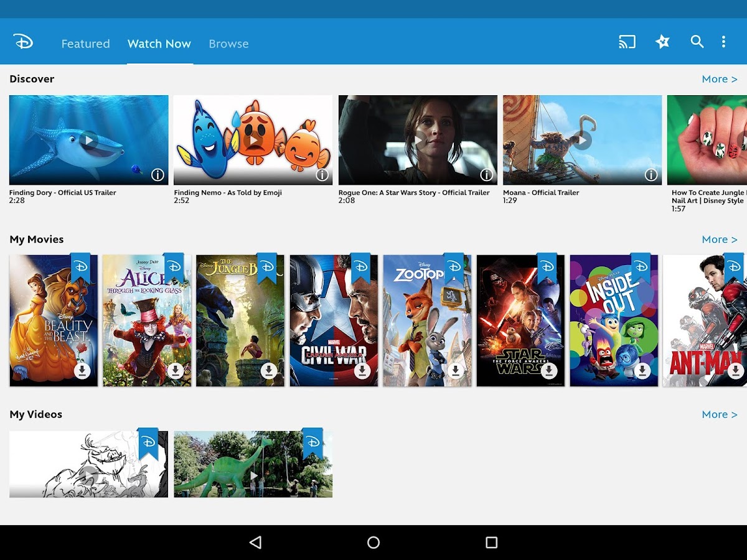The height and width of the screenshot is (560, 747).
Task: Play the green dinosaur video
Action: click(253, 475)
